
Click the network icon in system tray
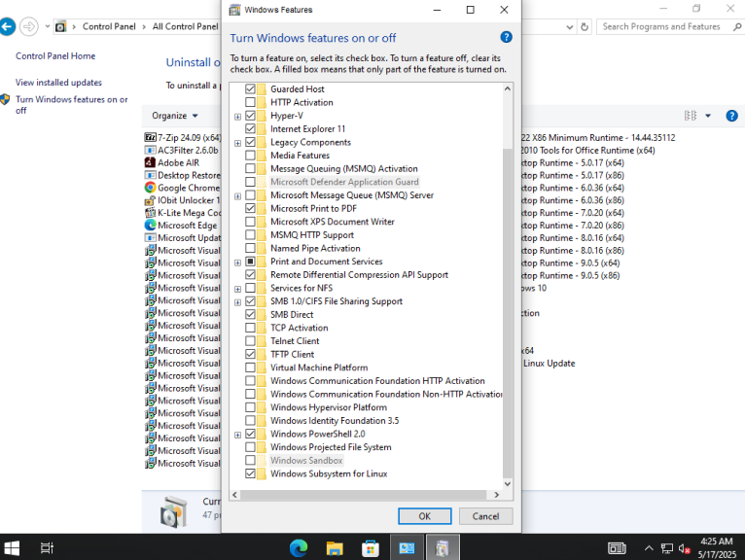pyautogui.click(x=667, y=548)
